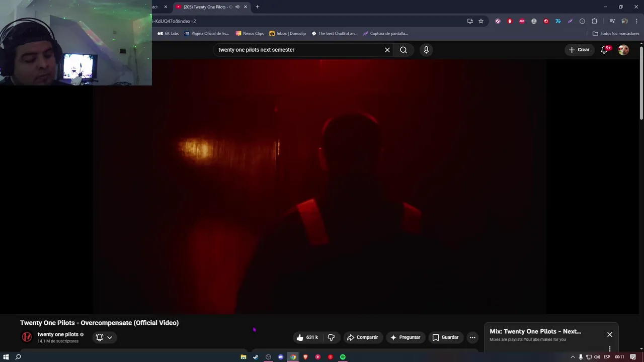Close the Twenty One Pilots tab

click(246, 7)
